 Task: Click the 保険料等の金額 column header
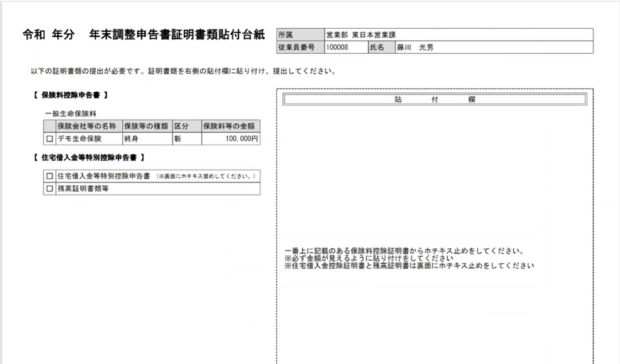[230, 126]
